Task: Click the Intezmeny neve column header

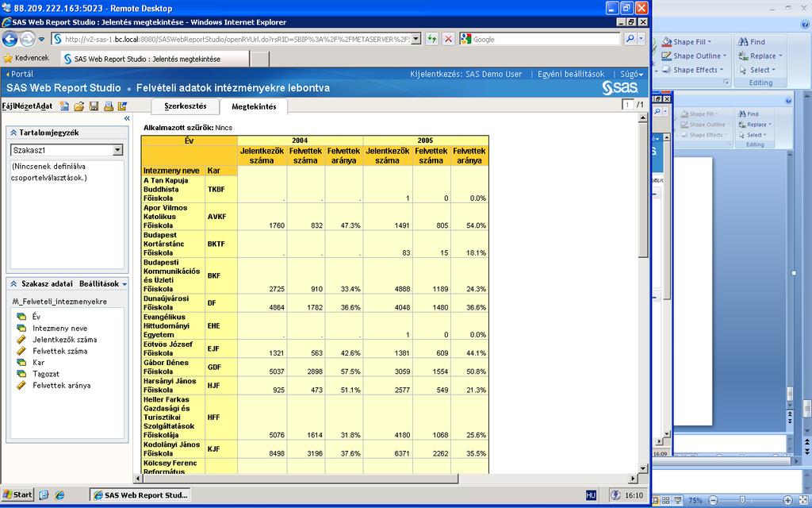Action: pyautogui.click(x=171, y=171)
